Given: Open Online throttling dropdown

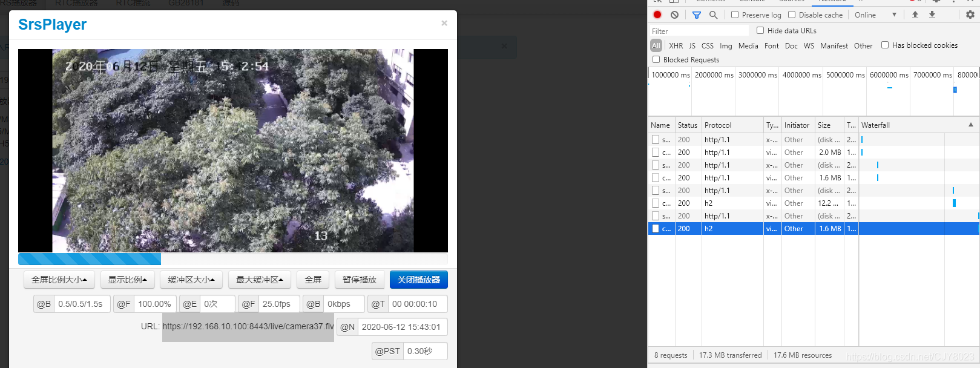Looking at the screenshot, I should click(875, 15).
